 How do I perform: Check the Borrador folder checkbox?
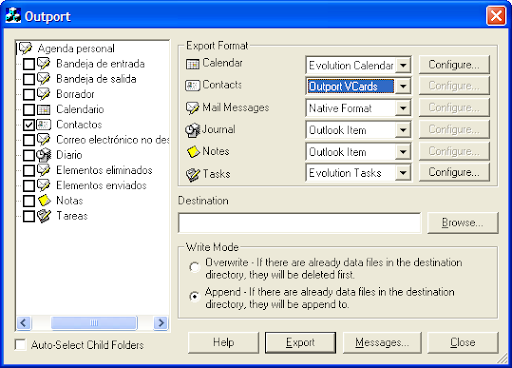[29, 94]
